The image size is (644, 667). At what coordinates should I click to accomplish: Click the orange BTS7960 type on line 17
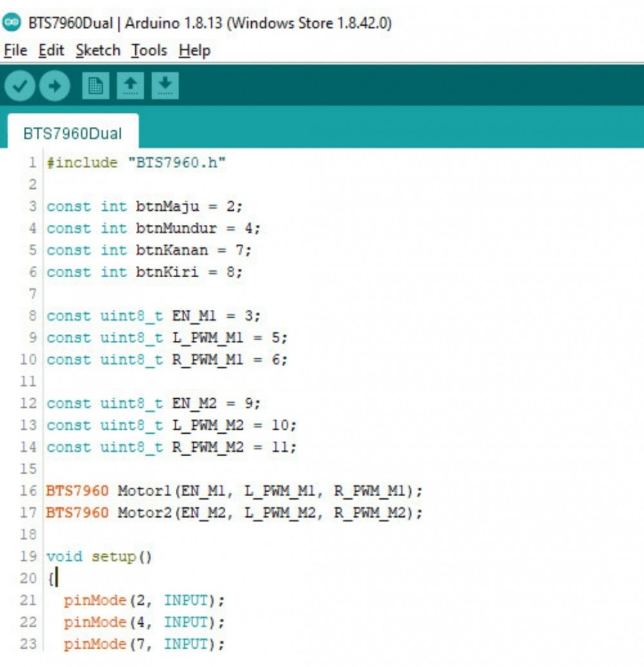tap(77, 513)
